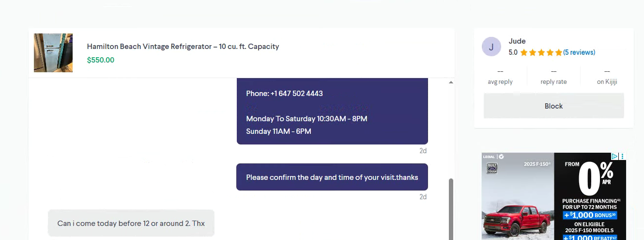This screenshot has width=644, height=240.
Task: Open the ad options three-dot menu
Action: click(x=622, y=157)
